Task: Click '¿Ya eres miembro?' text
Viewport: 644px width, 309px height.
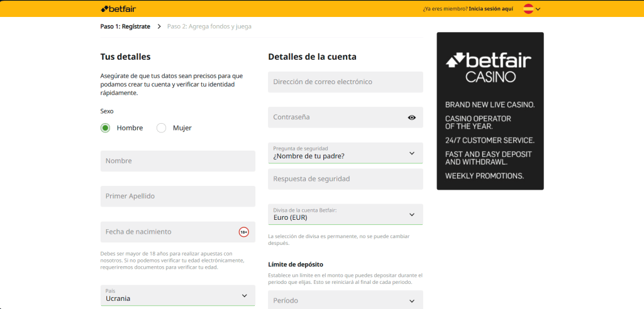Action: tap(445, 9)
